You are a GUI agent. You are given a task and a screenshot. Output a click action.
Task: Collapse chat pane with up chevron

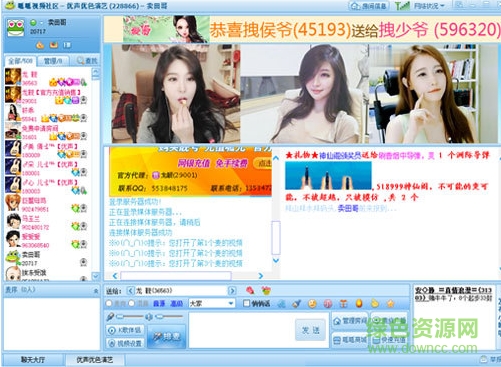coord(276,158)
